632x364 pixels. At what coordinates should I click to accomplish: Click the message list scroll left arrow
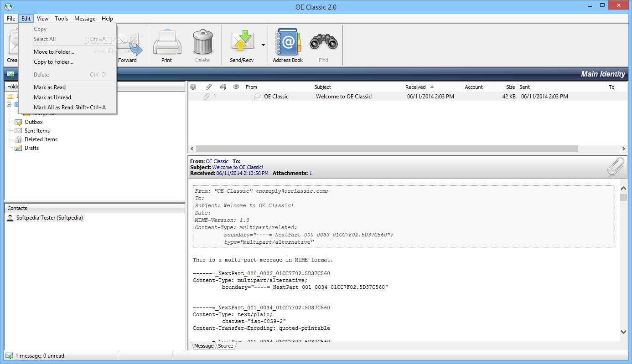tap(192, 149)
